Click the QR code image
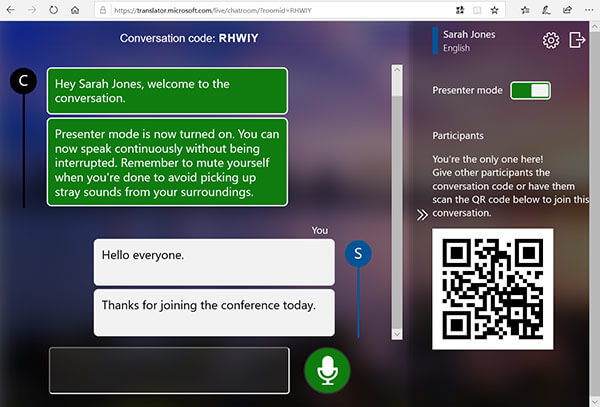Screen dimensions: 600x407 click(492, 288)
